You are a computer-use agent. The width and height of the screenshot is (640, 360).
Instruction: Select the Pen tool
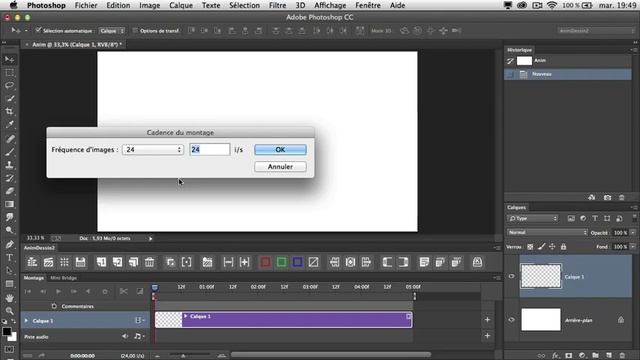click(9, 244)
